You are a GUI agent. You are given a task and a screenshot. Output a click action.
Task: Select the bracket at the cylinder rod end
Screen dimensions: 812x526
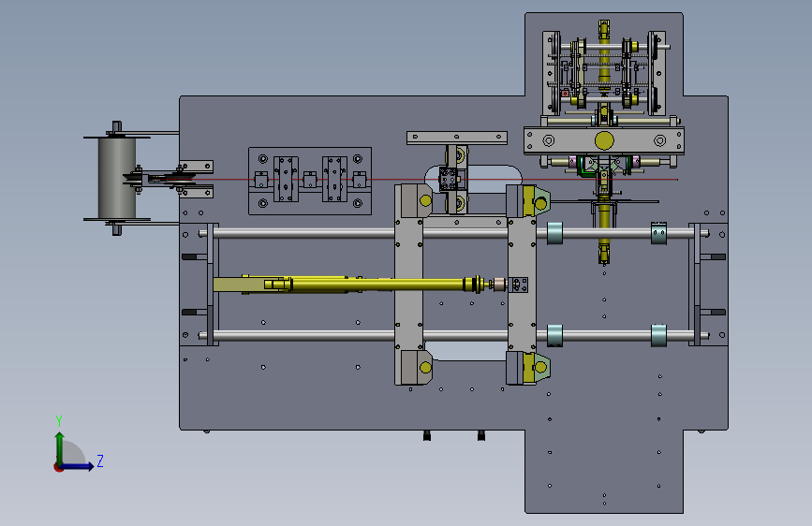pyautogui.click(x=518, y=285)
